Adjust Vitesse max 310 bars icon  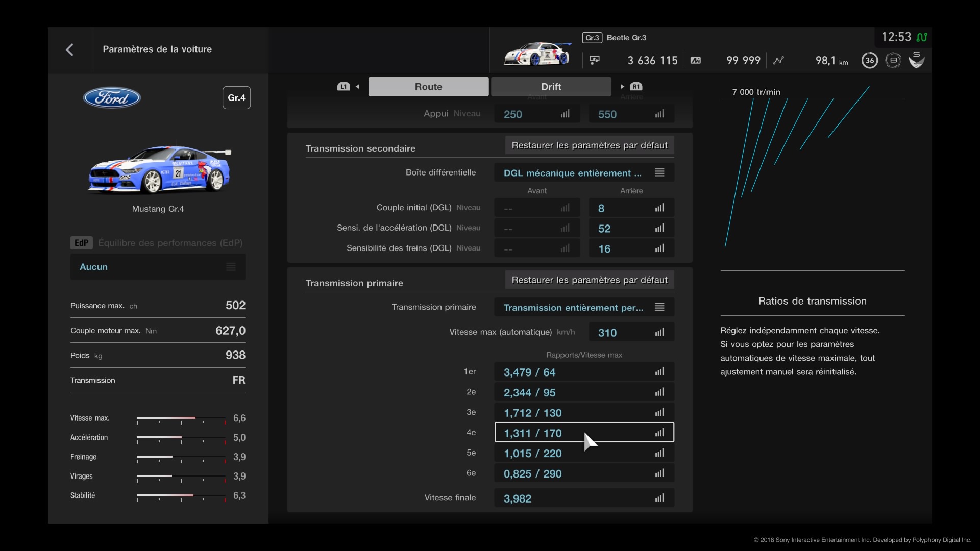pyautogui.click(x=660, y=332)
